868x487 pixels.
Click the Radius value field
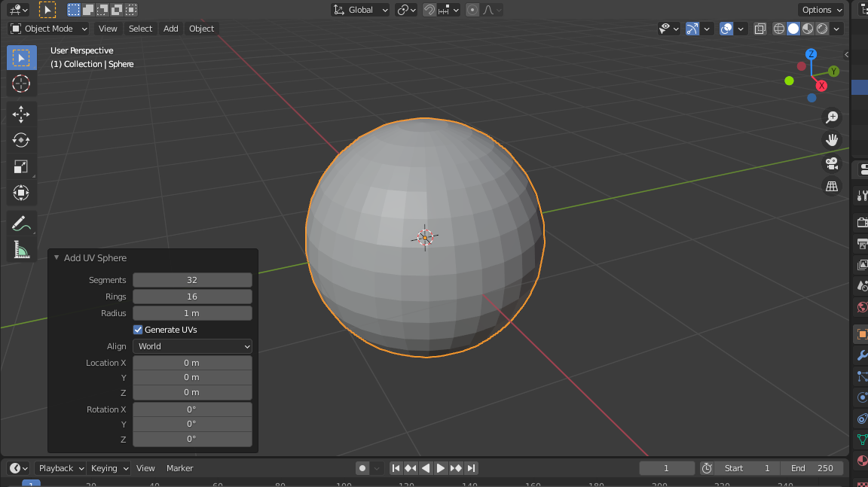192,313
